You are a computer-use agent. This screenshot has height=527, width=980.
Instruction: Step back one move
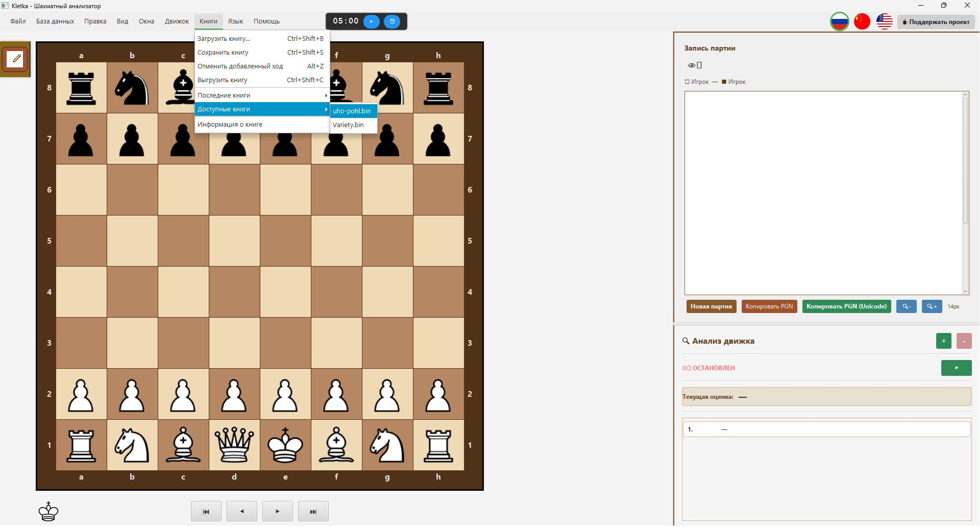242,512
